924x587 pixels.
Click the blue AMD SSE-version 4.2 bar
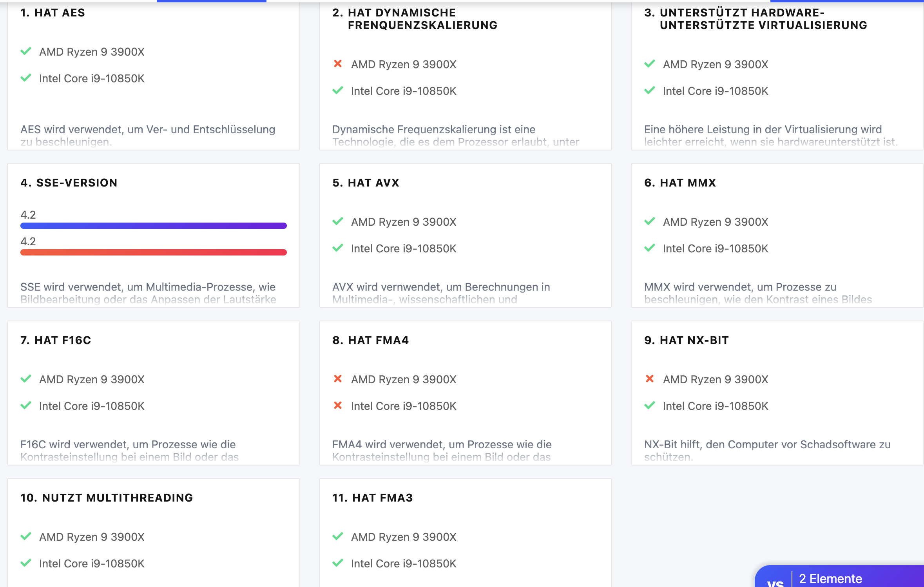coord(153,226)
